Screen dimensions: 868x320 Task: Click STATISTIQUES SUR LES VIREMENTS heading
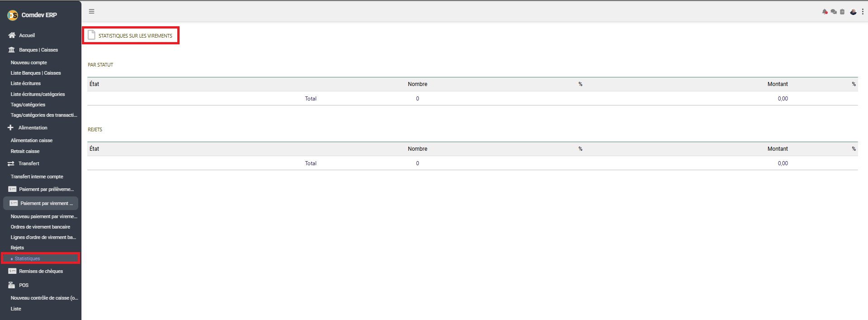point(135,36)
